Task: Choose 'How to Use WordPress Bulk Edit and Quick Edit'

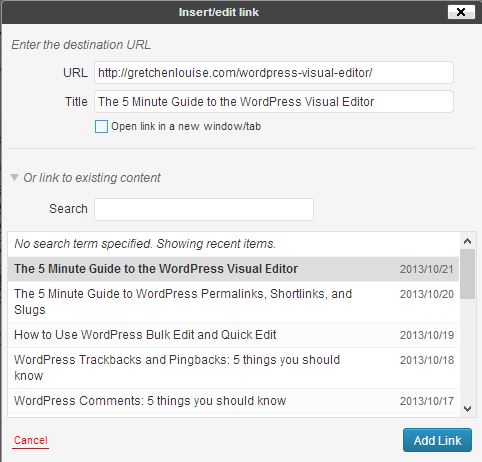Action: tap(233, 335)
